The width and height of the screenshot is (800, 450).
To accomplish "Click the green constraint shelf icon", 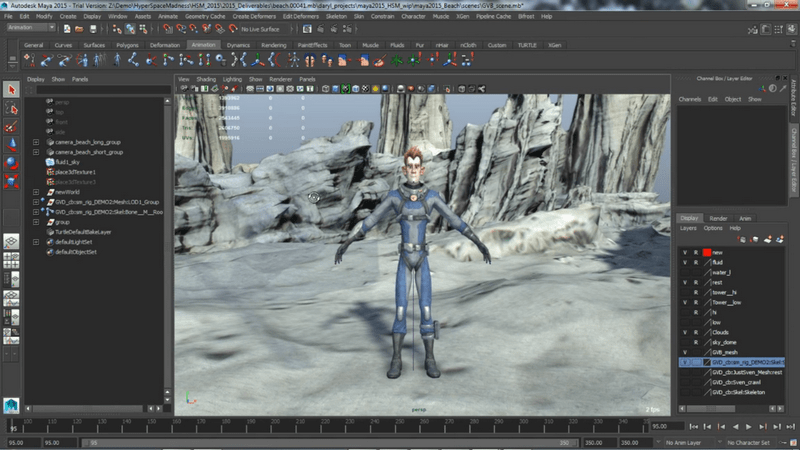I will (397, 60).
